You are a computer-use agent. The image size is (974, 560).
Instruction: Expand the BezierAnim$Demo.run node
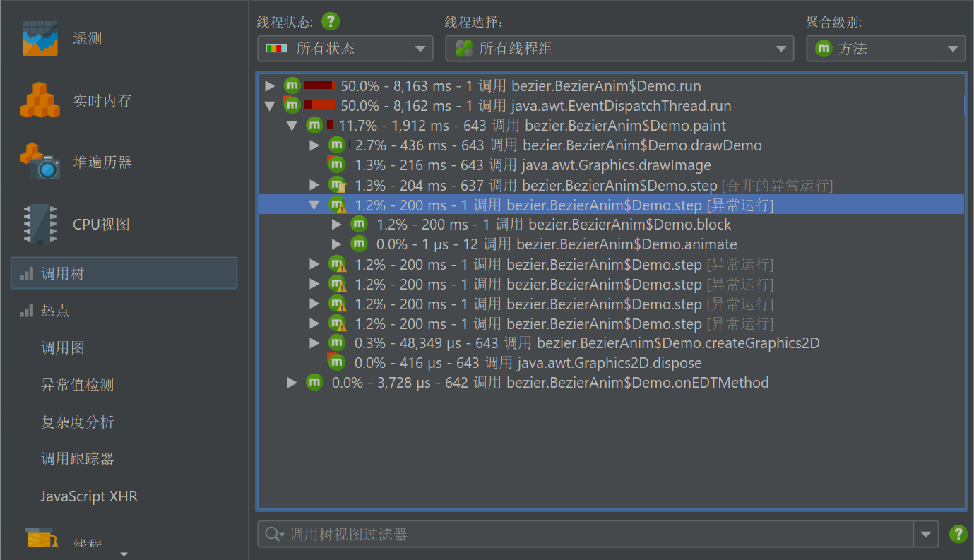(269, 86)
